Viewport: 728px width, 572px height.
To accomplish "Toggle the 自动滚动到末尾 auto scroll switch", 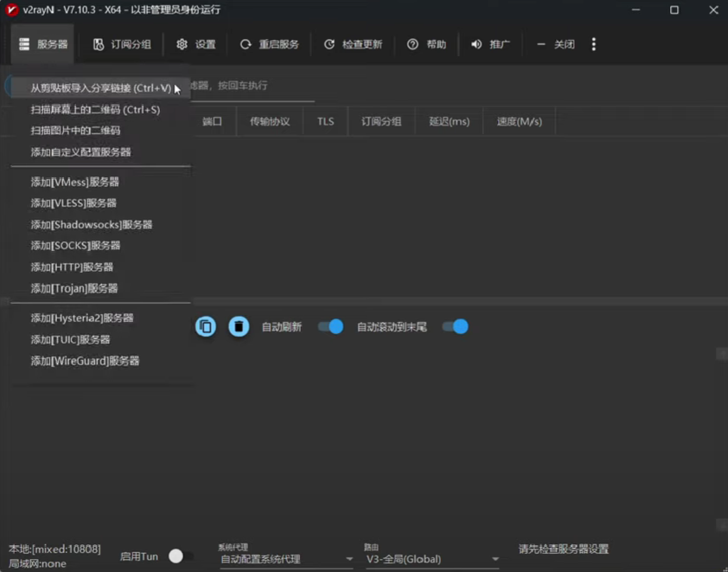I will [455, 326].
